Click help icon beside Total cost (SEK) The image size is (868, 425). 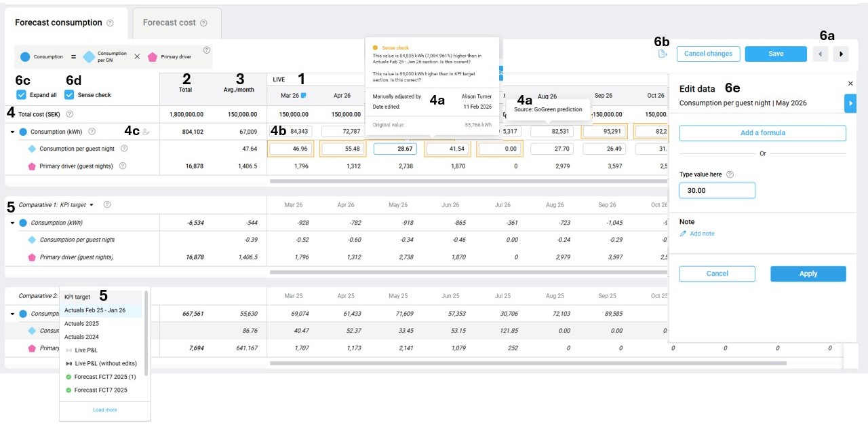[x=70, y=115]
